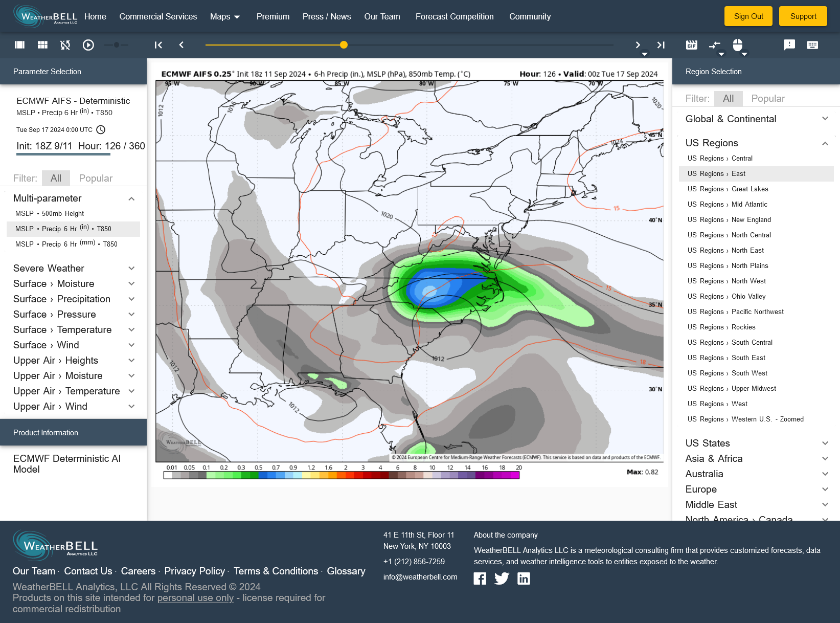
Task: Show keyboard shortcuts icon
Action: point(812,45)
